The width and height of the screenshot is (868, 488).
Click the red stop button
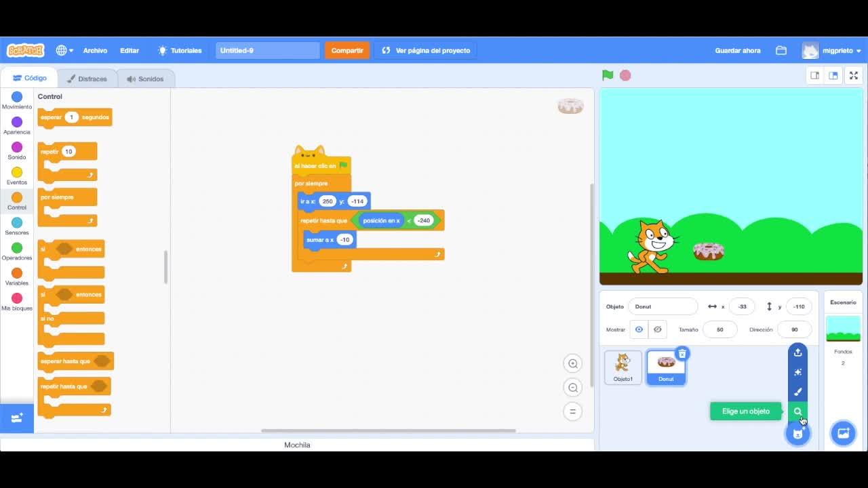pyautogui.click(x=625, y=75)
